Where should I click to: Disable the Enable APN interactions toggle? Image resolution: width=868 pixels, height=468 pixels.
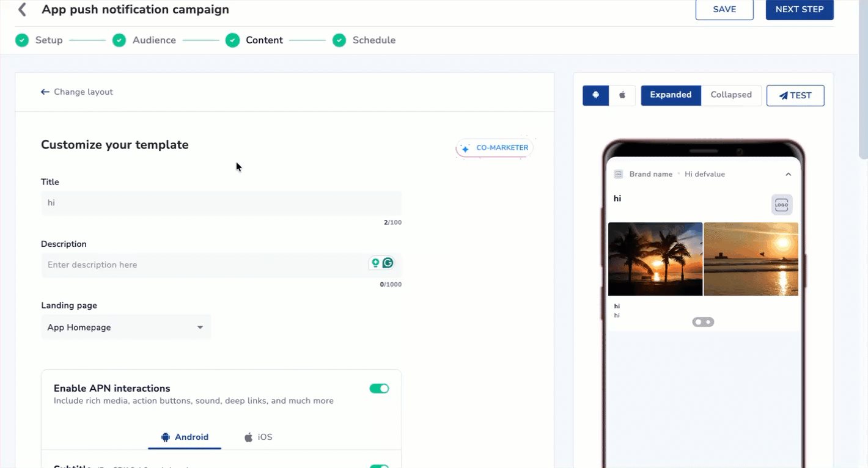tap(379, 389)
